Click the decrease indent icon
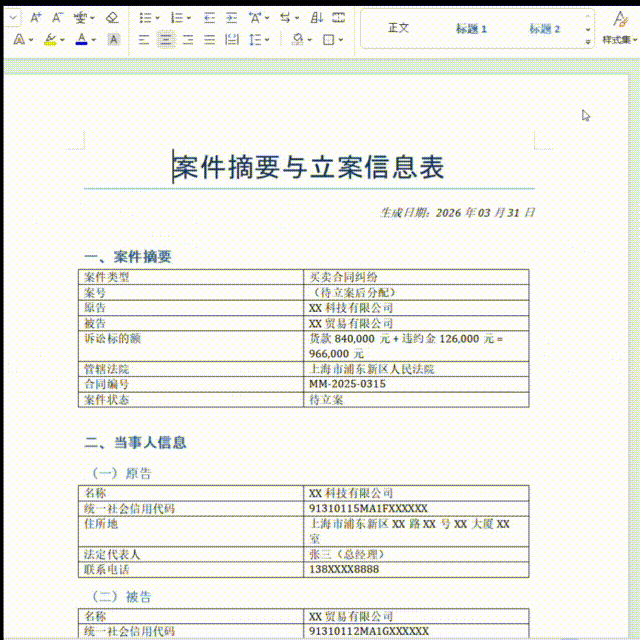The height and width of the screenshot is (640, 640). [209, 17]
